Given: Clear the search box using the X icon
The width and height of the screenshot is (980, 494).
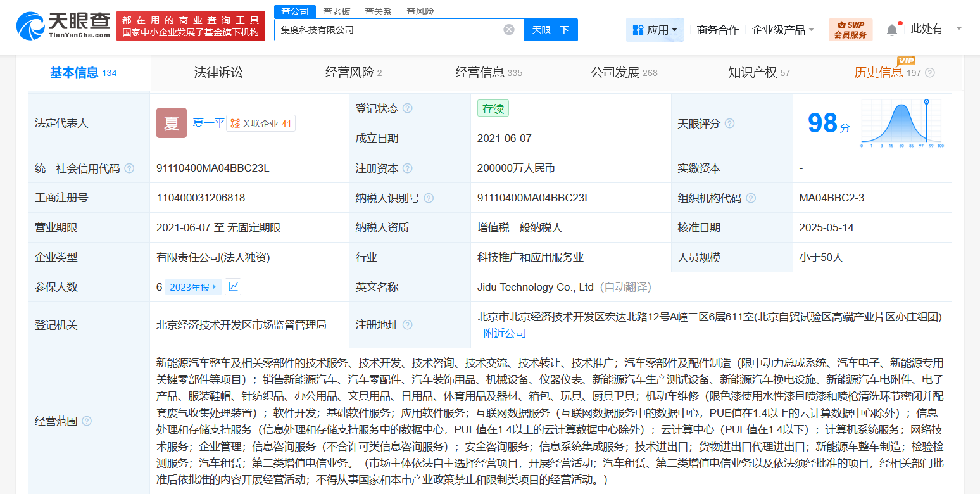Looking at the screenshot, I should click(x=509, y=29).
